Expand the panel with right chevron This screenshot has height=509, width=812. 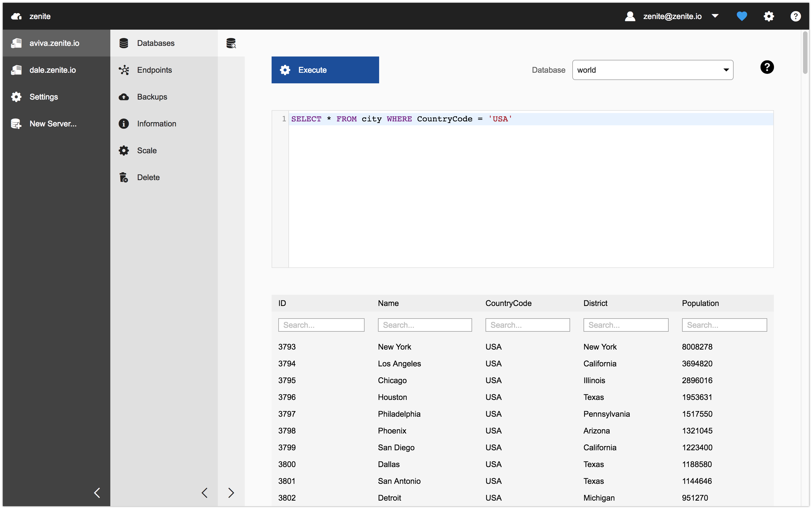pos(231,493)
